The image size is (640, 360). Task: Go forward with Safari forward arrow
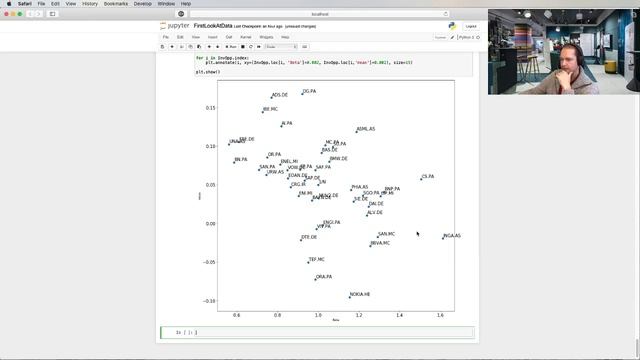point(38,14)
